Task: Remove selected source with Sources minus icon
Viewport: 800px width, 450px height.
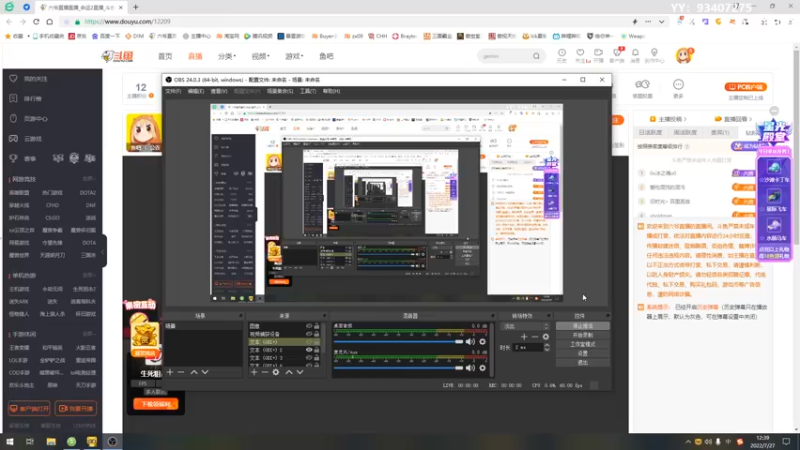Action: click(265, 372)
